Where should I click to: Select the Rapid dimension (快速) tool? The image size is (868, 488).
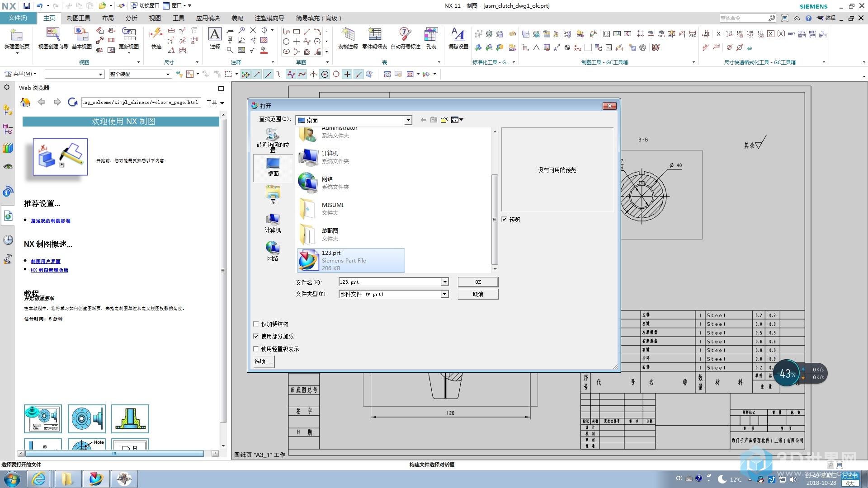click(156, 38)
